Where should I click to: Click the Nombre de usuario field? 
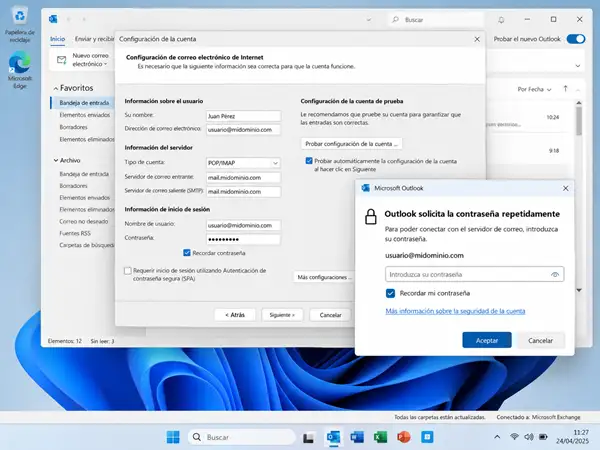click(x=243, y=225)
